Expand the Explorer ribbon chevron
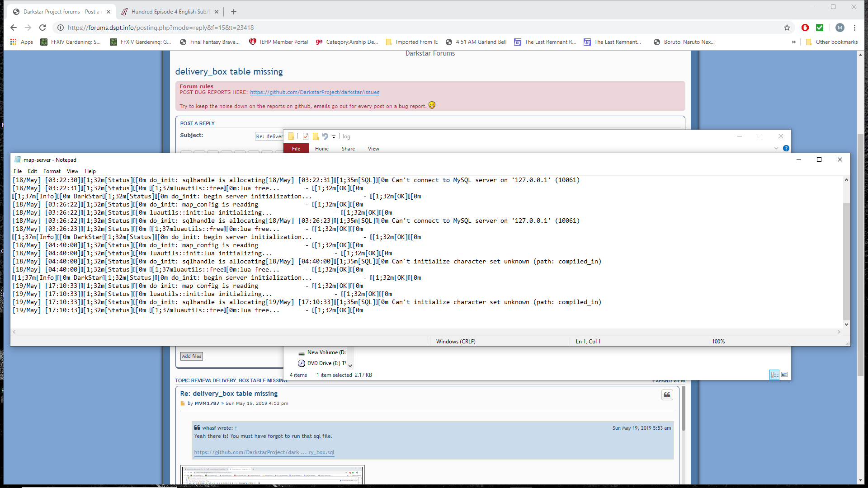This screenshot has width=868, height=488. pyautogui.click(x=776, y=148)
